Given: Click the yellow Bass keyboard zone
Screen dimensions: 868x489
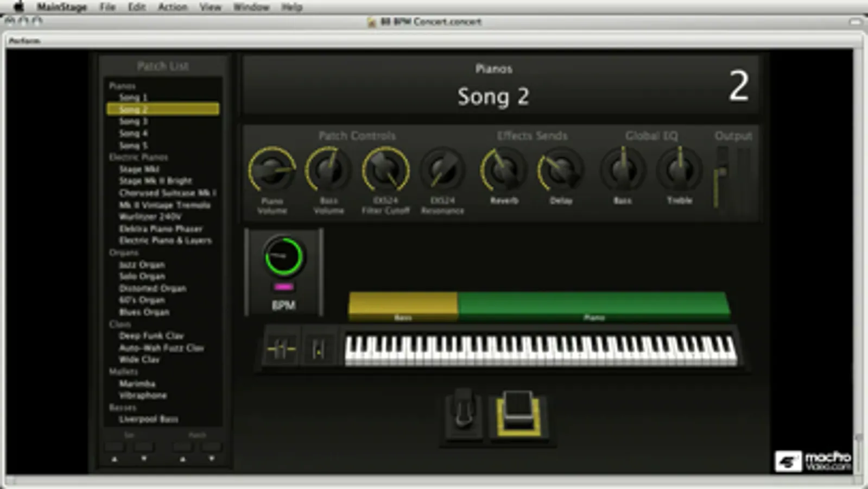Looking at the screenshot, I should [403, 306].
